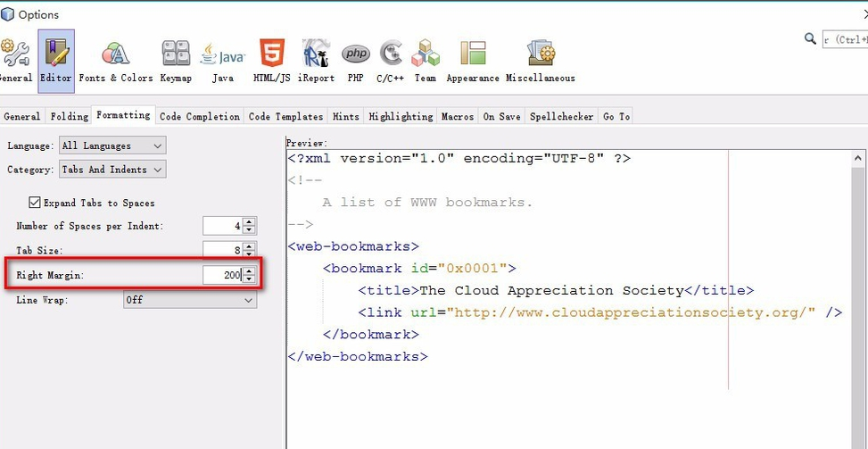Click the Options window title icon

tap(7, 14)
